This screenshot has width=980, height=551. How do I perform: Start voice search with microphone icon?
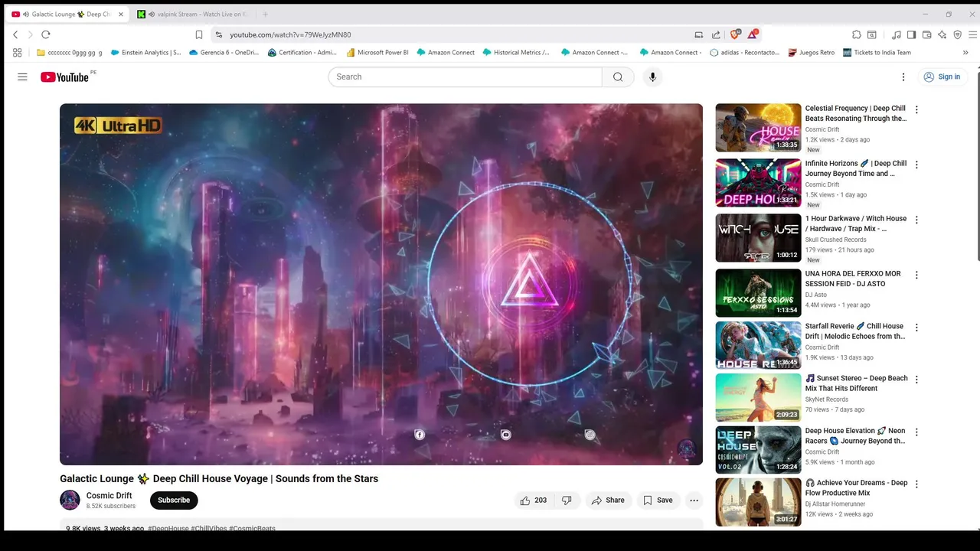coord(652,77)
